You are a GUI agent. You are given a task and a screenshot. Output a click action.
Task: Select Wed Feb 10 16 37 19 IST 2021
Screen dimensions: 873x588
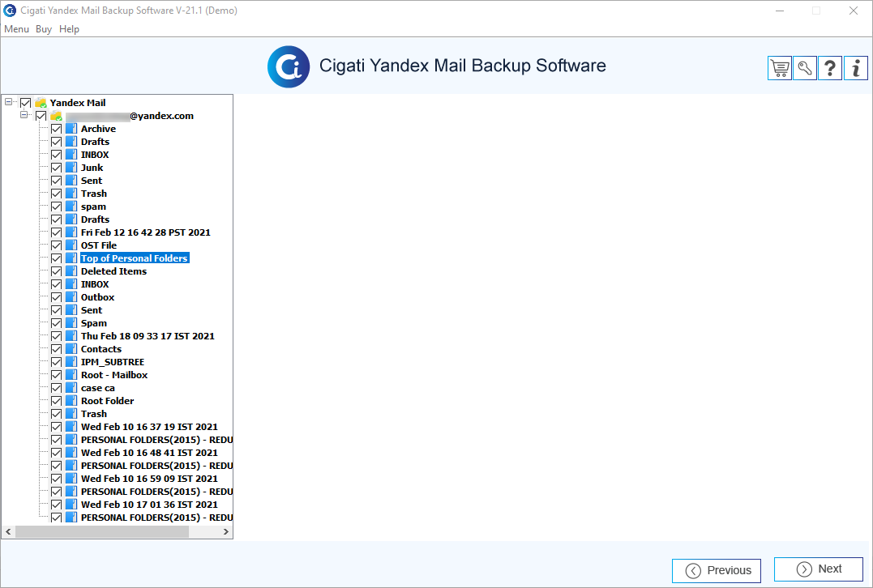(149, 427)
